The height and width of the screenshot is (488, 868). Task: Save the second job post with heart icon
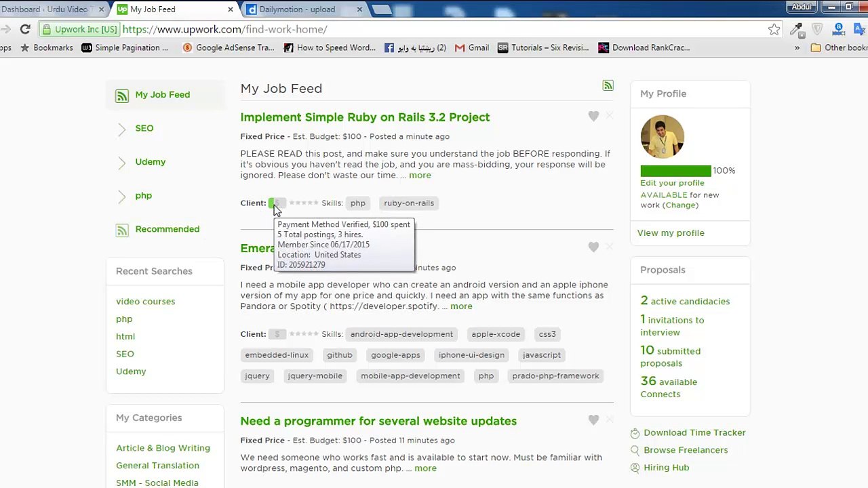coord(593,247)
